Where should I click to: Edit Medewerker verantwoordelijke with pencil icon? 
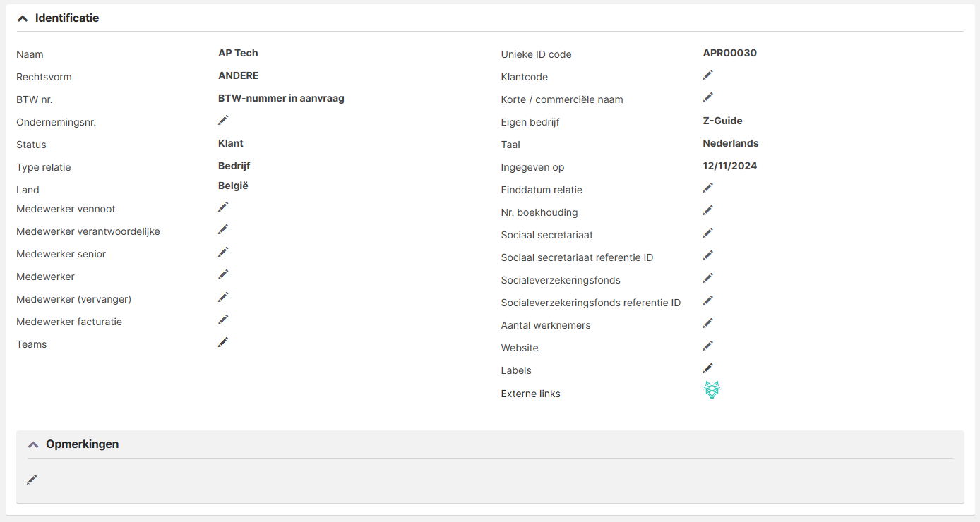(x=223, y=229)
